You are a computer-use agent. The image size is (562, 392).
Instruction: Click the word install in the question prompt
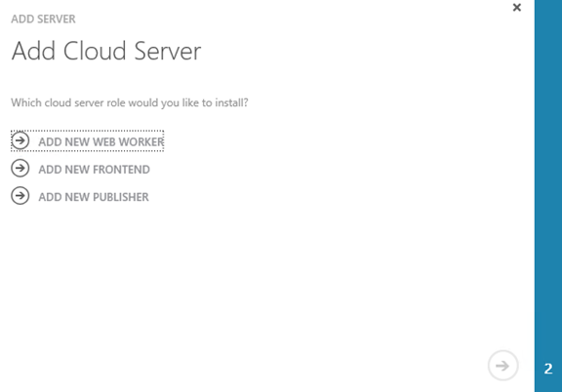[229, 102]
